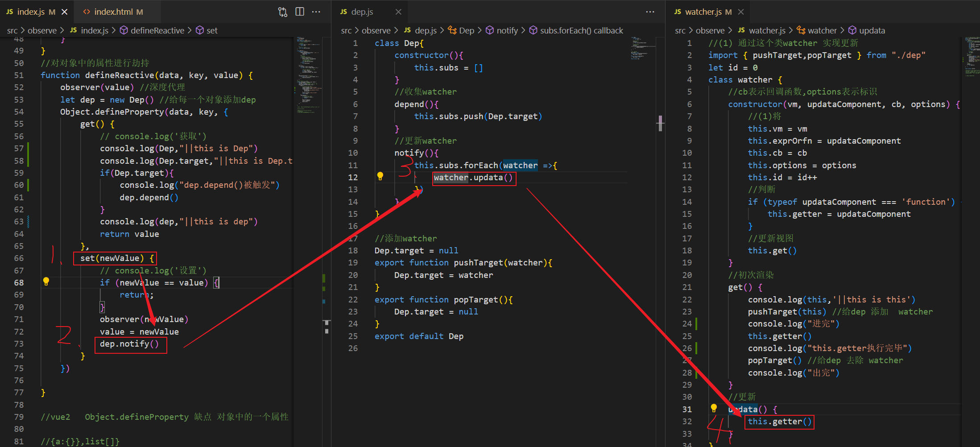Click 'src' breadcrumb in index.js editor
The image size is (980, 447).
12,31
